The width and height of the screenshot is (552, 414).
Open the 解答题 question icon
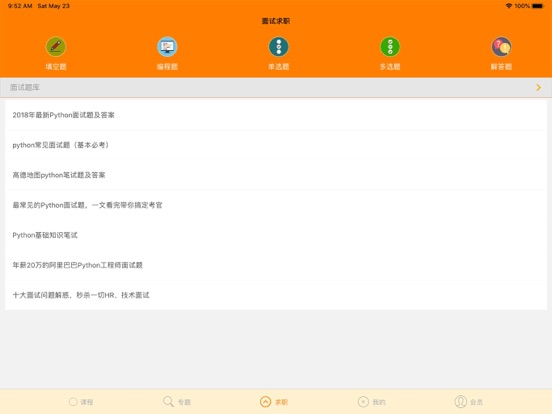[501, 47]
